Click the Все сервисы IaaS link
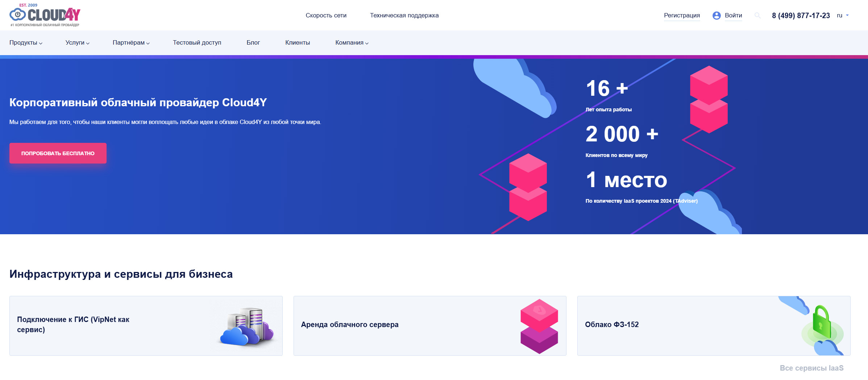 811,368
